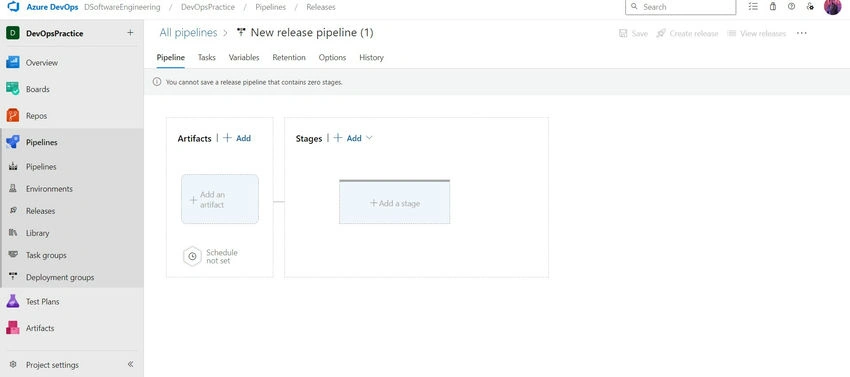Screen dimensions: 850x377
Task: Click the DevOpsPractice breadcrumb in header
Action: click(x=208, y=7)
